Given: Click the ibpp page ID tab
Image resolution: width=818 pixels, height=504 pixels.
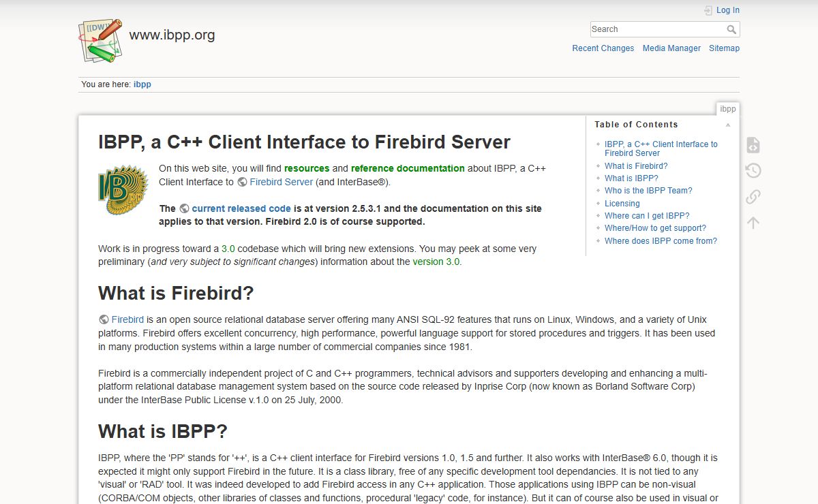Looking at the screenshot, I should 728,109.
